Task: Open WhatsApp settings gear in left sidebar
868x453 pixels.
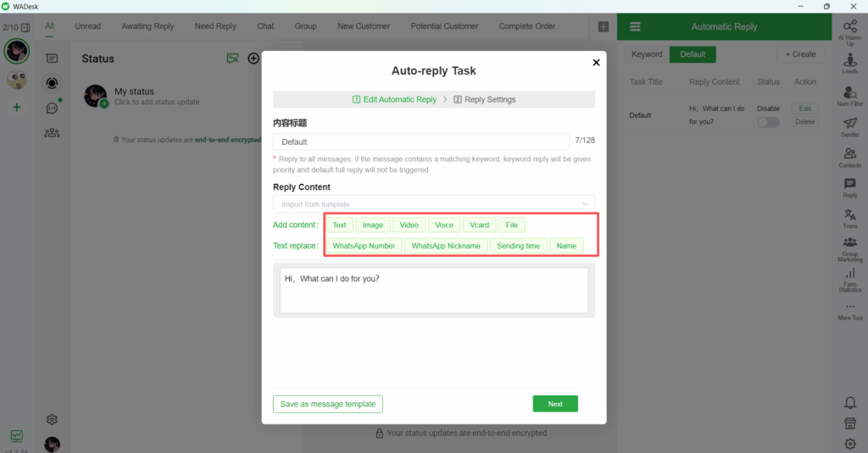Action: pos(52,420)
